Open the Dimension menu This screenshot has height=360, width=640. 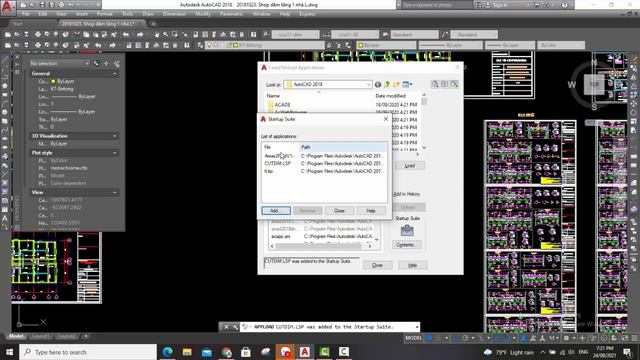coord(174,14)
